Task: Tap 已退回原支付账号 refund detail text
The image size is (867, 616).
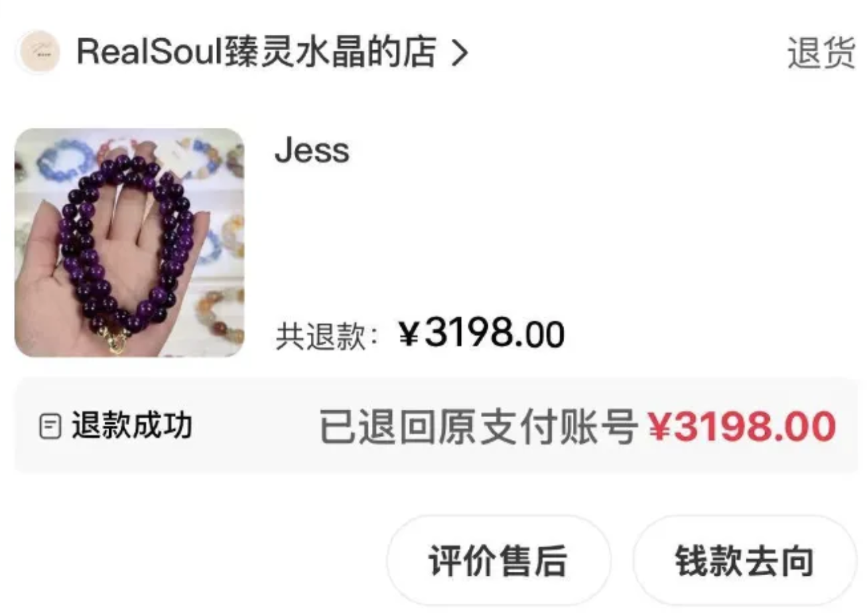Action: click(478, 427)
